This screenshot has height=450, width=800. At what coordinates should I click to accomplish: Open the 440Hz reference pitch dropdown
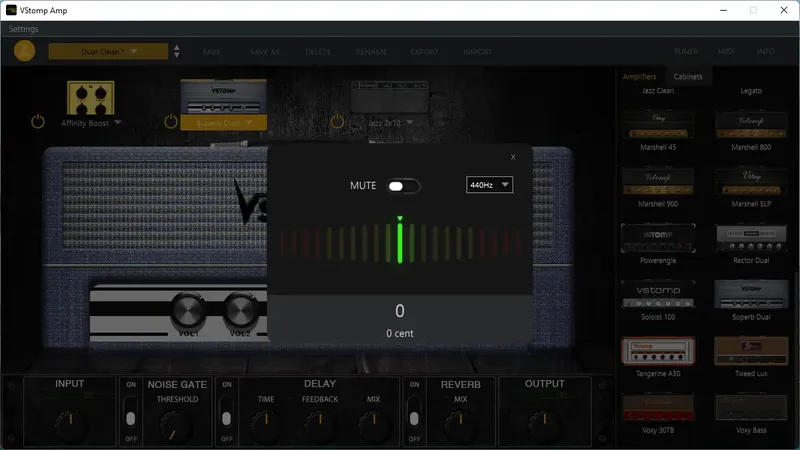(x=489, y=185)
